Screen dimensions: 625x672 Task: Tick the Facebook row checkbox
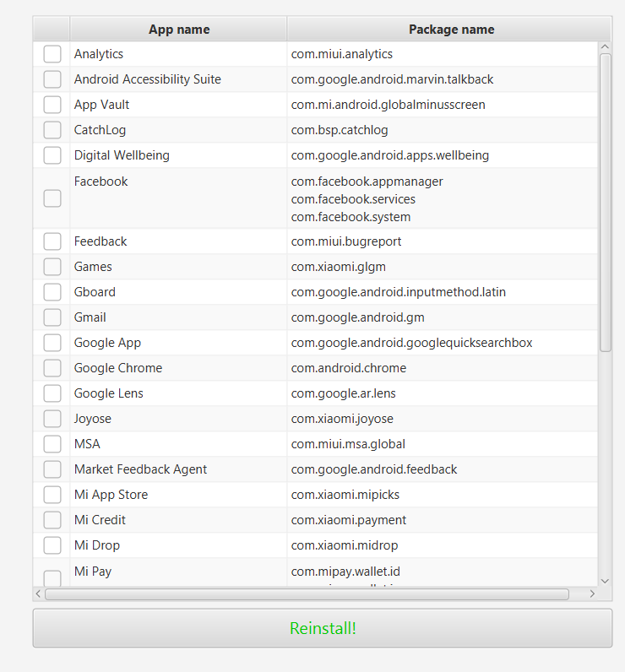tap(52, 198)
